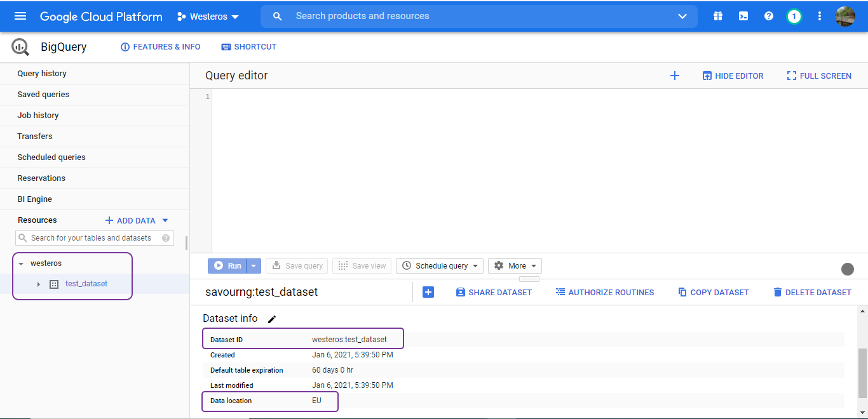
Task: Switch the editor to full screen
Action: [x=818, y=76]
